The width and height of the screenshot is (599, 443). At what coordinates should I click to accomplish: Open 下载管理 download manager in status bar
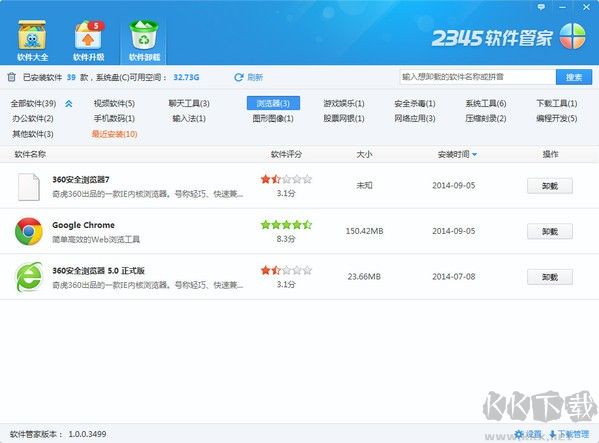coord(569,434)
